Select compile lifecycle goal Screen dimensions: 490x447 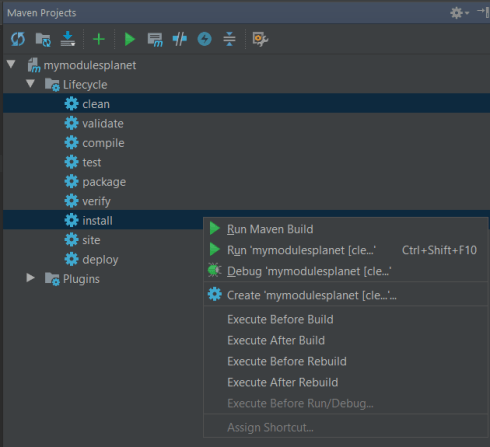pyautogui.click(x=103, y=143)
